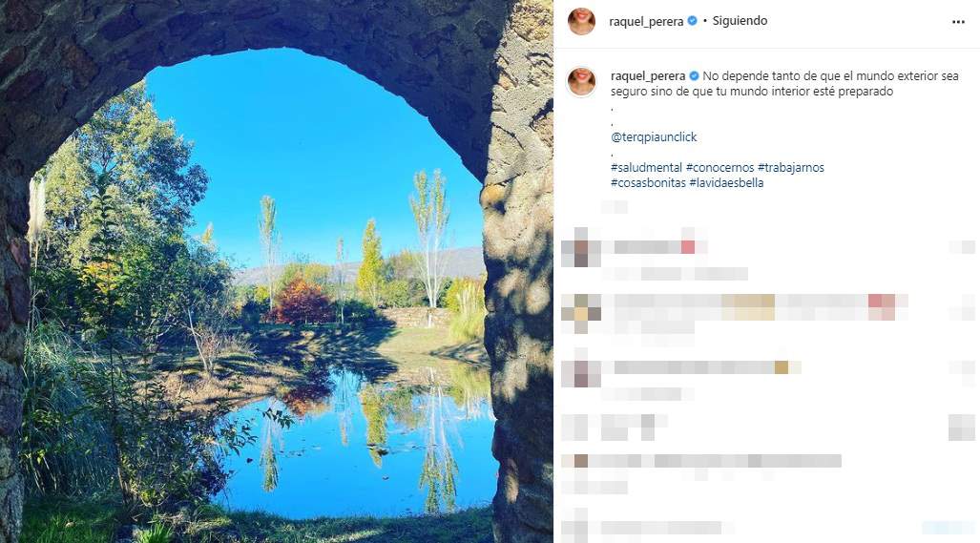Open the three-dot more options menu
The image size is (980, 543).
click(958, 22)
